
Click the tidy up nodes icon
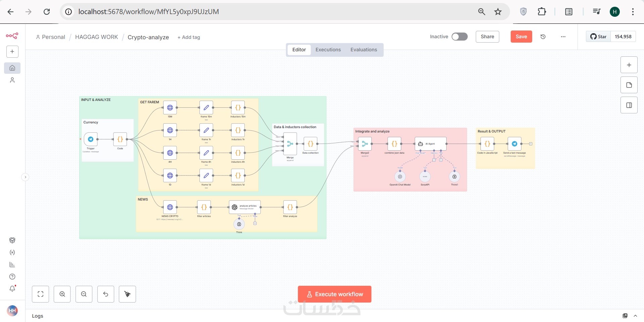(x=127, y=294)
